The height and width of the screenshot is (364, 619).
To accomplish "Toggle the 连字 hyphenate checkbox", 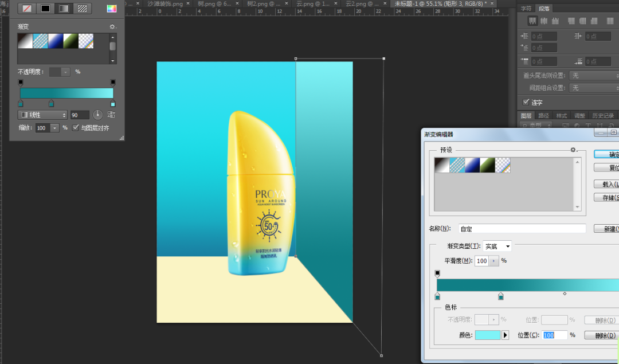I will pyautogui.click(x=526, y=102).
